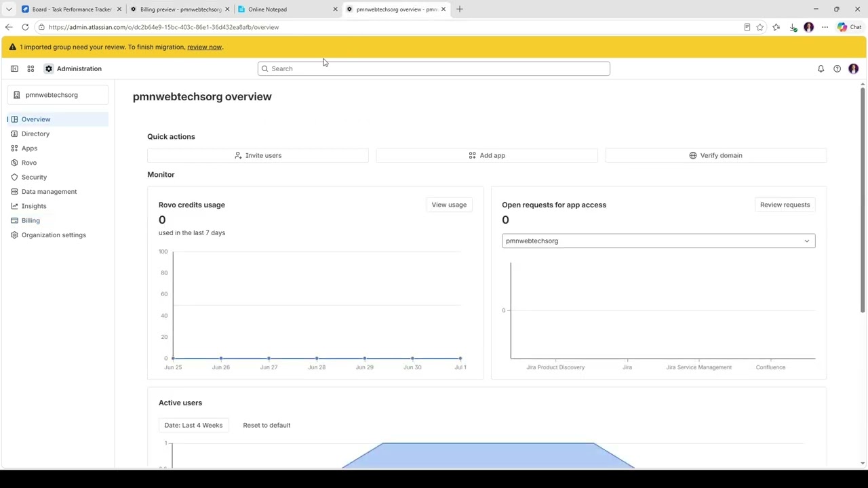The width and height of the screenshot is (868, 488).
Task: Click the page vertical scrollbar
Action: (863, 200)
